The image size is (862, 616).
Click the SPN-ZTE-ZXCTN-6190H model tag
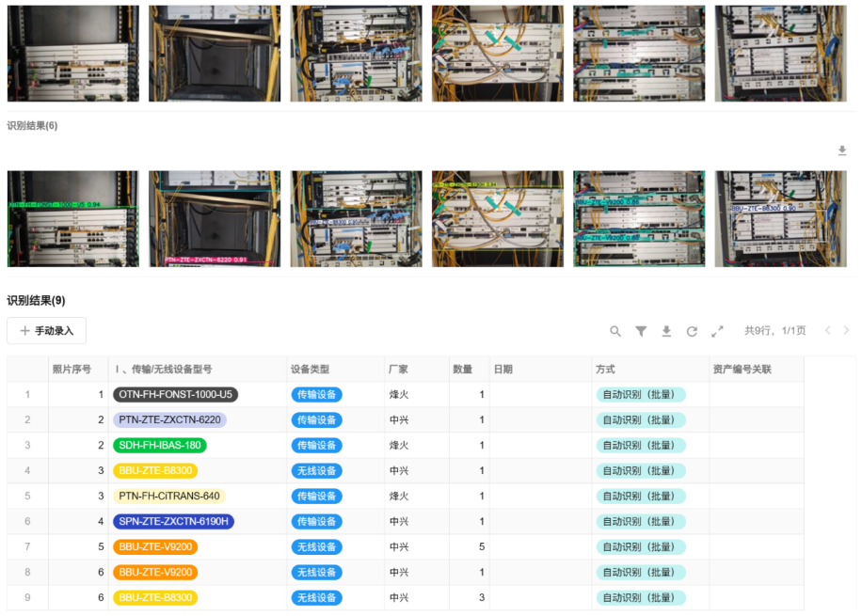point(173,522)
